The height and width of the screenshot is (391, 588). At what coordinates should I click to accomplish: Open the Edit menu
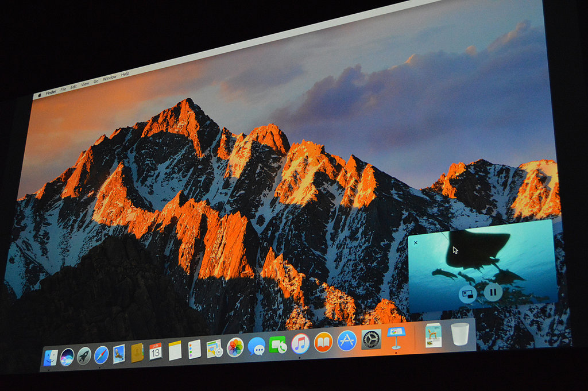(73, 87)
